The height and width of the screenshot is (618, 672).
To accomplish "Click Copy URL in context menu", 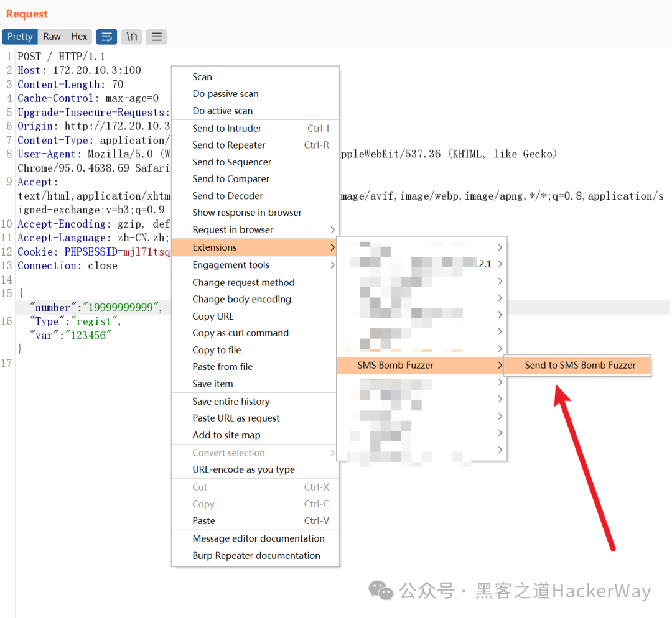I will tap(256, 316).
